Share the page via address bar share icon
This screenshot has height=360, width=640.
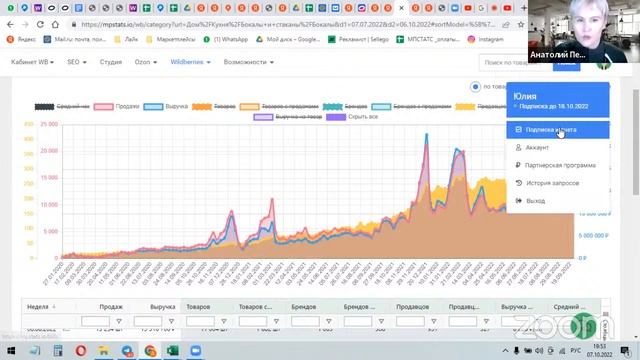[506, 24]
